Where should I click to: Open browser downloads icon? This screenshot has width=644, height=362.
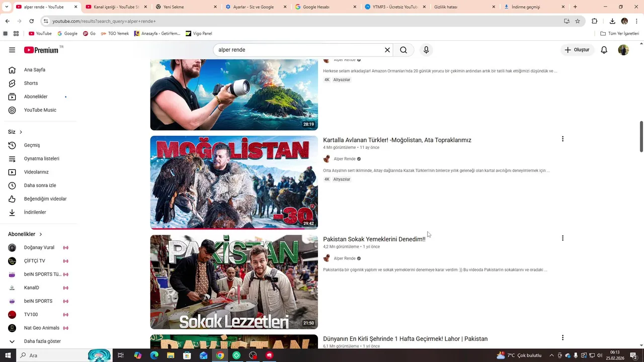612,21
